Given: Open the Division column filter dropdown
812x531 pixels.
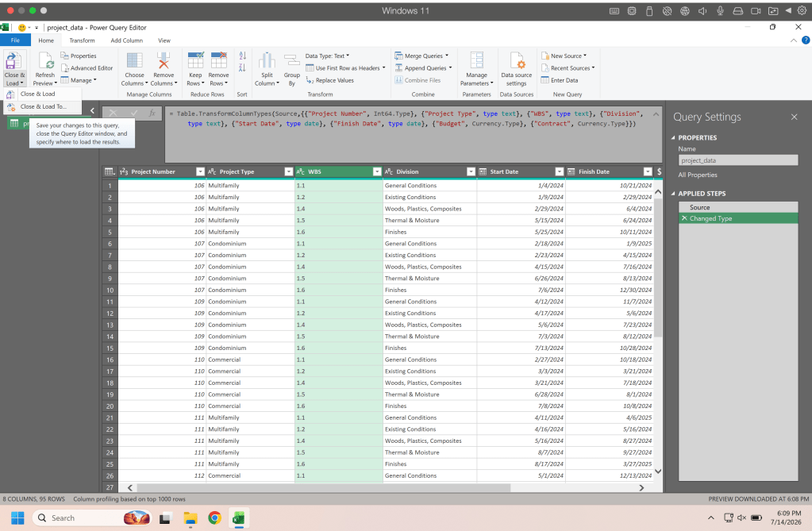Looking at the screenshot, I should 471,171.
